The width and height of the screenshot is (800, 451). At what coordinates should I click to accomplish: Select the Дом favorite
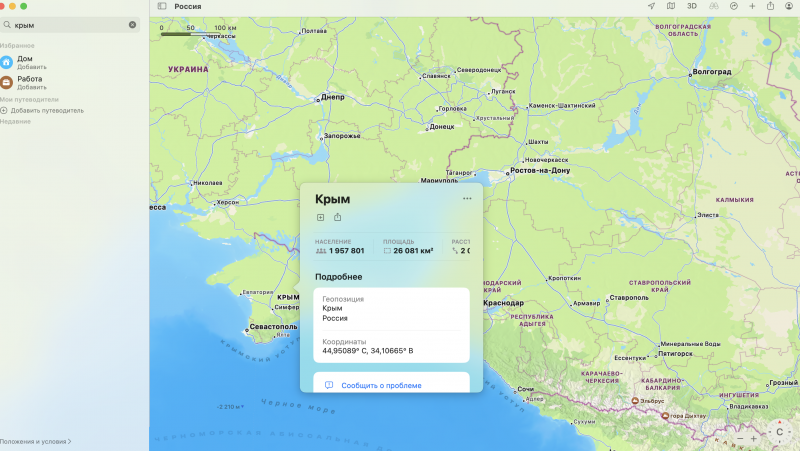pos(25,62)
